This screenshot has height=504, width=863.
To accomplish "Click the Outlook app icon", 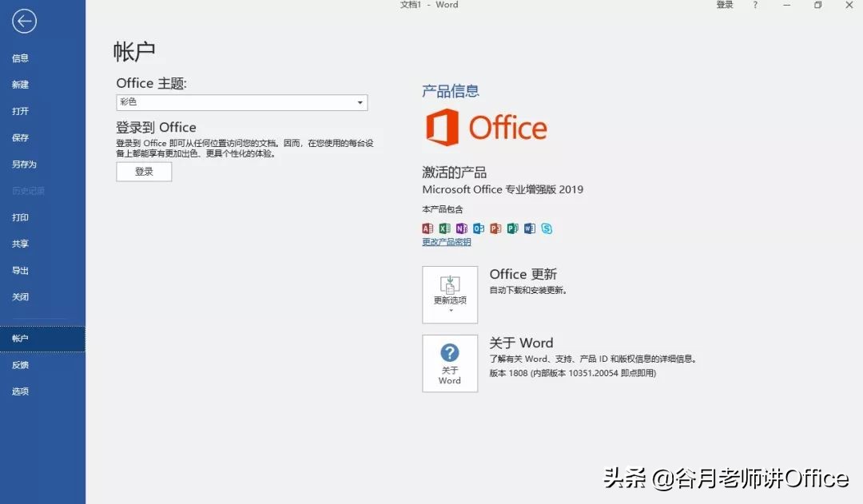I will point(479,228).
